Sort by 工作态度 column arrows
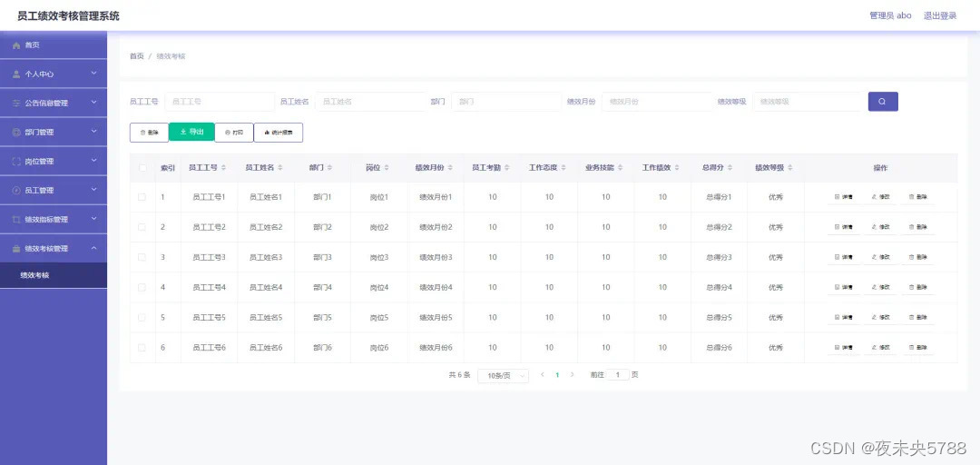 coord(563,168)
